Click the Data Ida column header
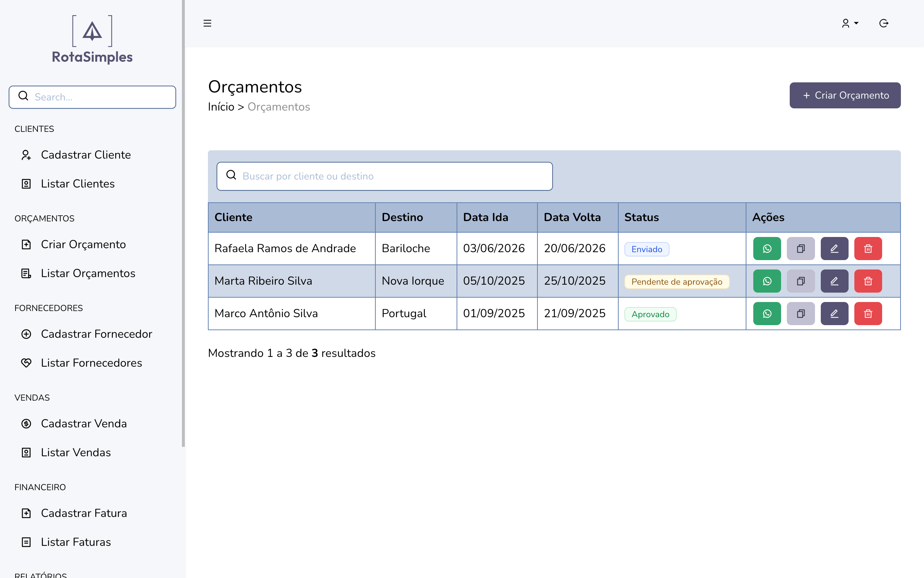Viewport: 924px width, 578px height. point(497,217)
